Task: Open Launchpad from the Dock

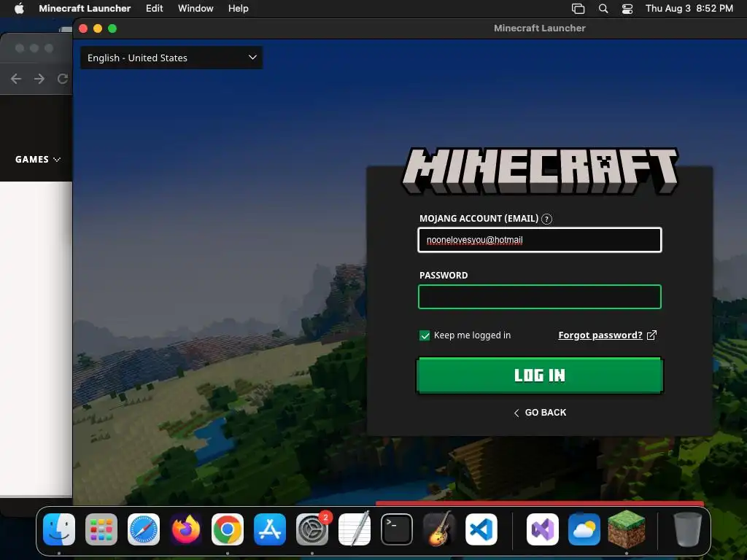Action: (x=101, y=529)
